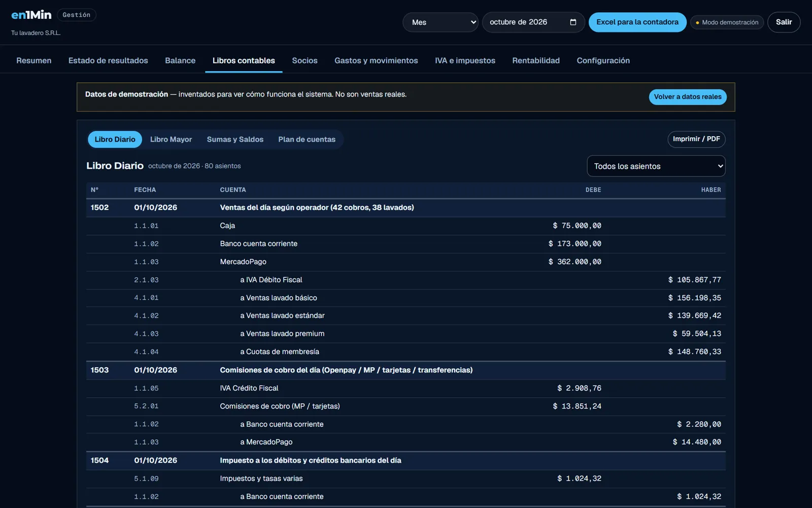Open the Balance tab
This screenshot has height=508, width=812.
(x=180, y=60)
